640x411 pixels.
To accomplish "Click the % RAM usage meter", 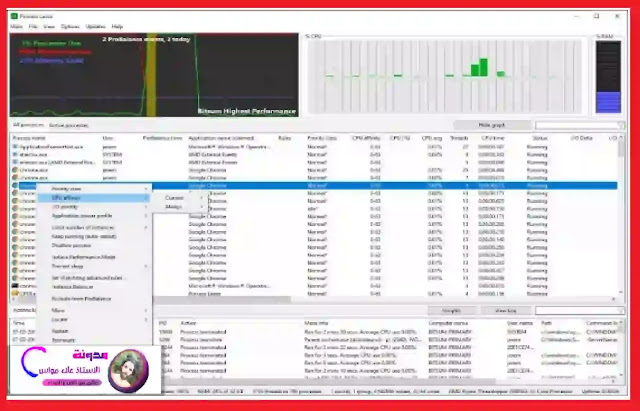I will 608,77.
